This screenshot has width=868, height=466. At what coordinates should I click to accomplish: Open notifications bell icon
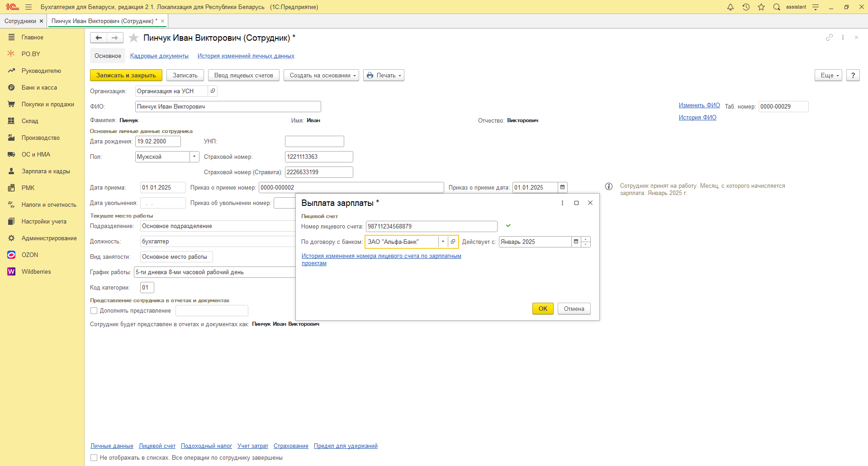pyautogui.click(x=730, y=7)
